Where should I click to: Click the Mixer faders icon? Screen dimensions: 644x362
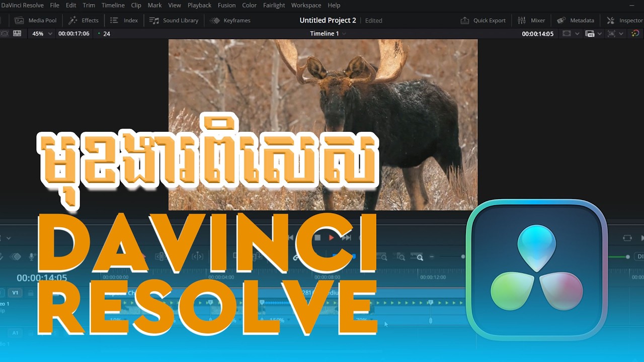pyautogui.click(x=522, y=20)
